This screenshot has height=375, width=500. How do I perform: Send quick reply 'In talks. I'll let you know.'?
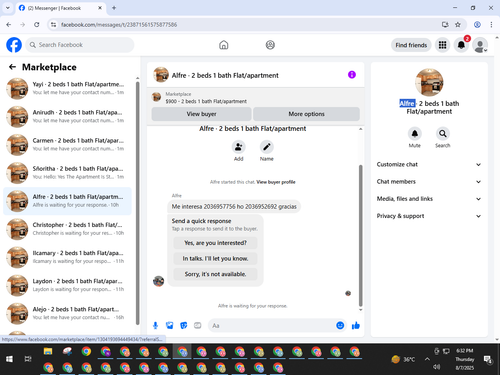[215, 258]
